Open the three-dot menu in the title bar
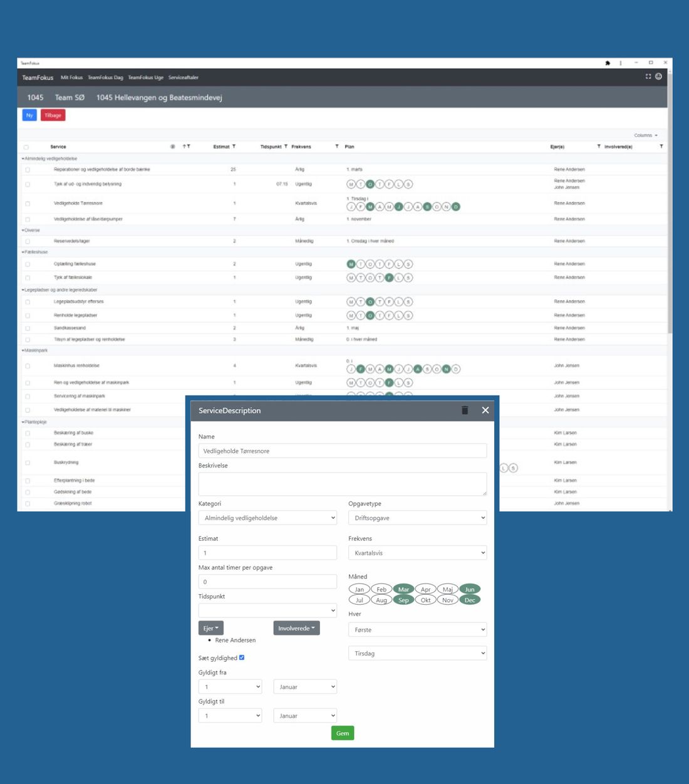 (x=621, y=63)
